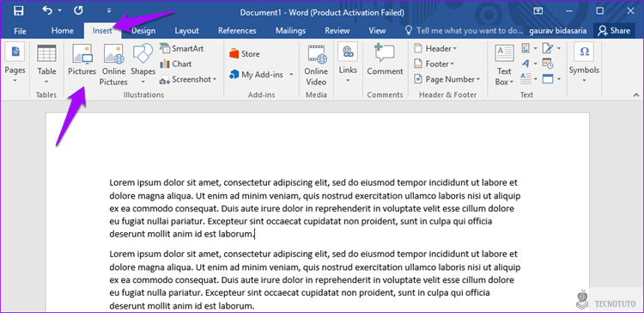Click the Object insert icon
Image resolution: width=644 pixels, height=313 pixels.
pos(548,78)
